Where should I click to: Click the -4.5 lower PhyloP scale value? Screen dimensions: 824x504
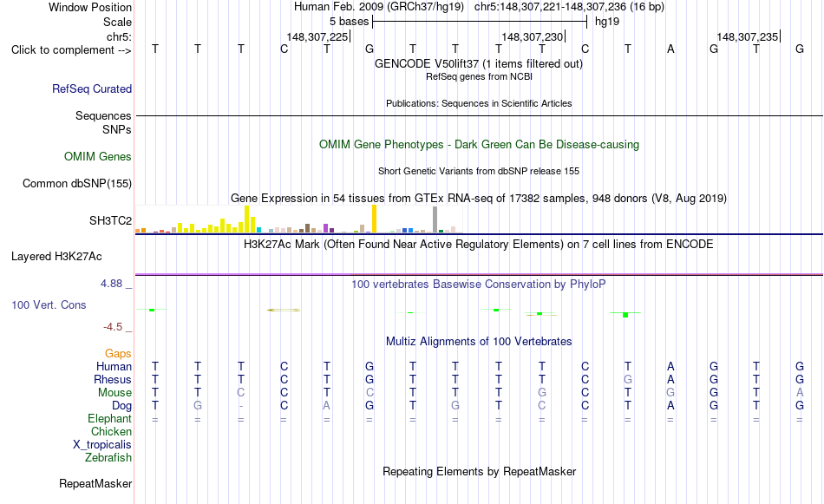click(x=113, y=327)
